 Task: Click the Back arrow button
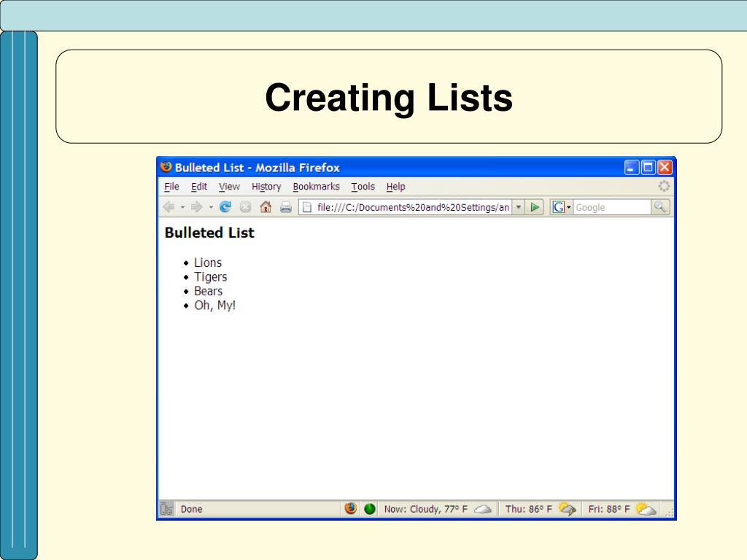[169, 207]
